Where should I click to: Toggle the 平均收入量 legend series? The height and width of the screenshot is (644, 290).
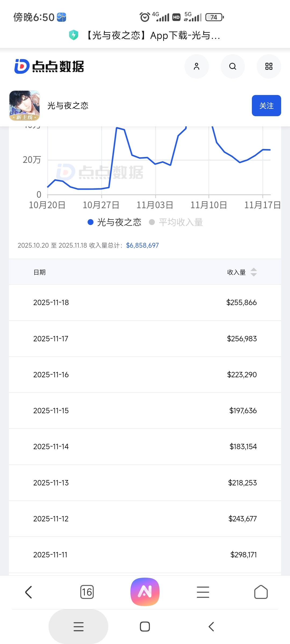click(176, 222)
